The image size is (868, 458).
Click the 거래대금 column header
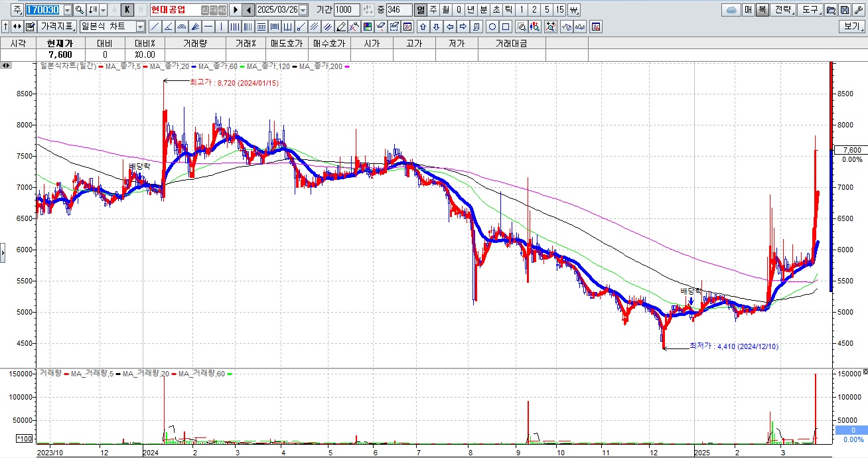(513, 43)
